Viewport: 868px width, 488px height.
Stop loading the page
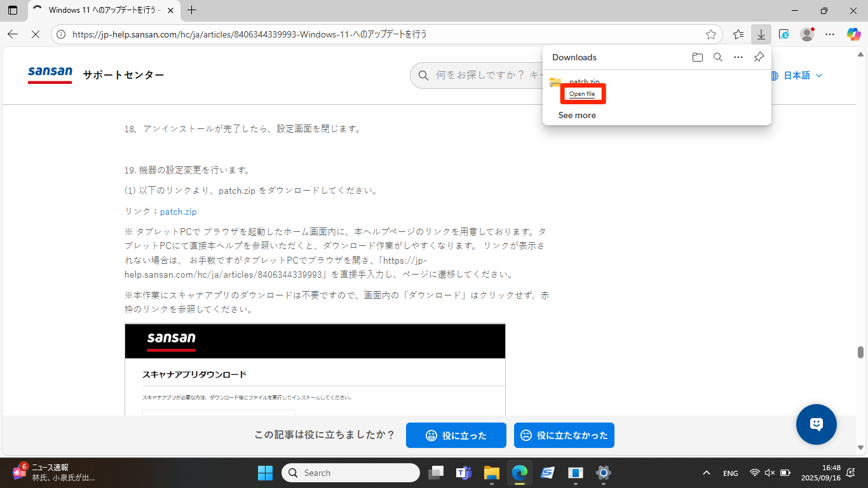[x=36, y=34]
